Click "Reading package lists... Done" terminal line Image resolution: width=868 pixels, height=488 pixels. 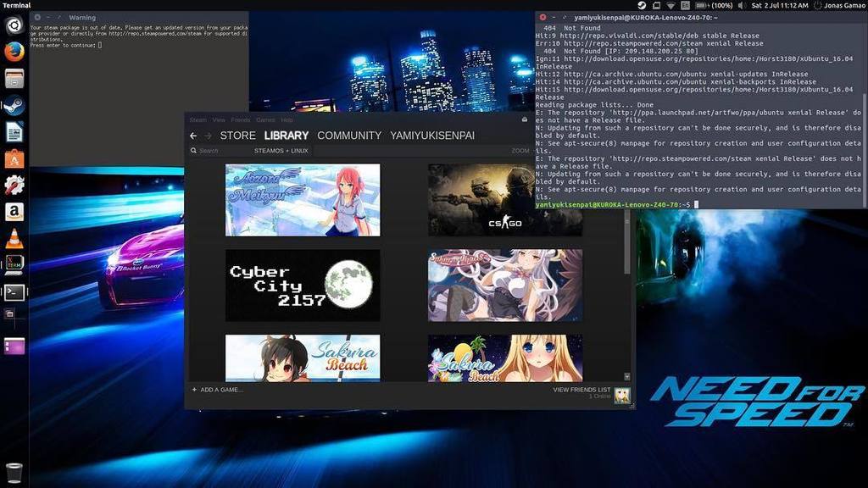(x=594, y=104)
